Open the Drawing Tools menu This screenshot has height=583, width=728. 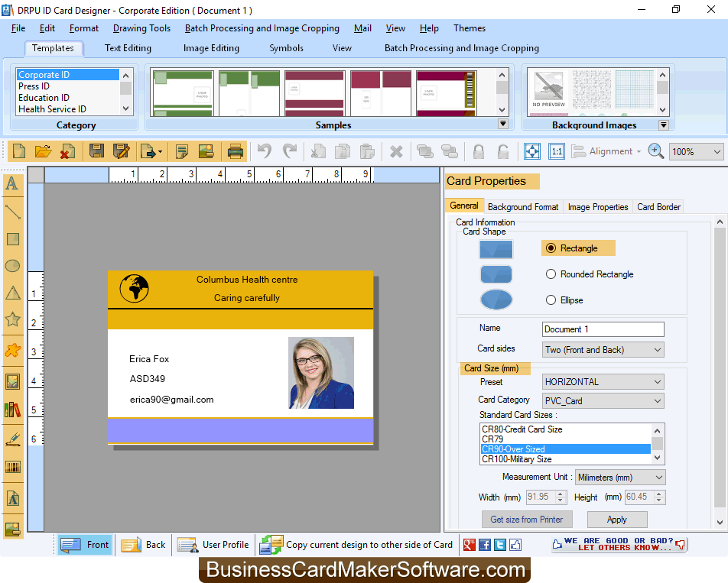pyautogui.click(x=141, y=28)
